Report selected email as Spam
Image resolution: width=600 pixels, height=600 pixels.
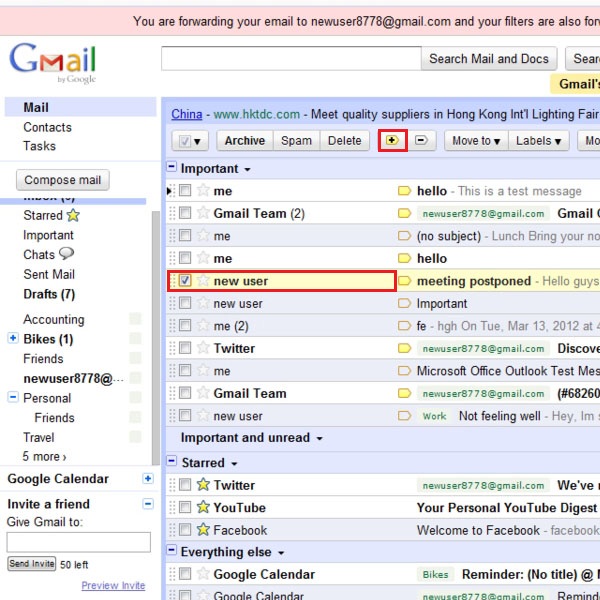297,141
